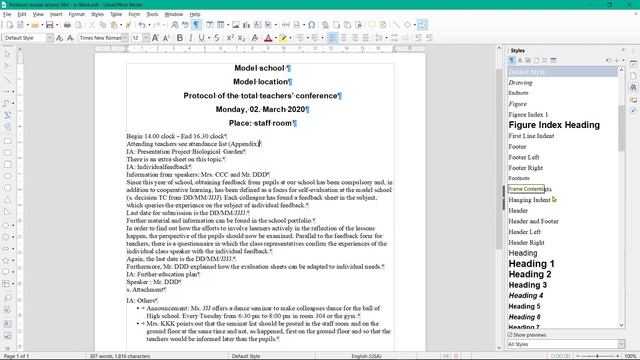Justify paragraph alignment

coord(366,38)
